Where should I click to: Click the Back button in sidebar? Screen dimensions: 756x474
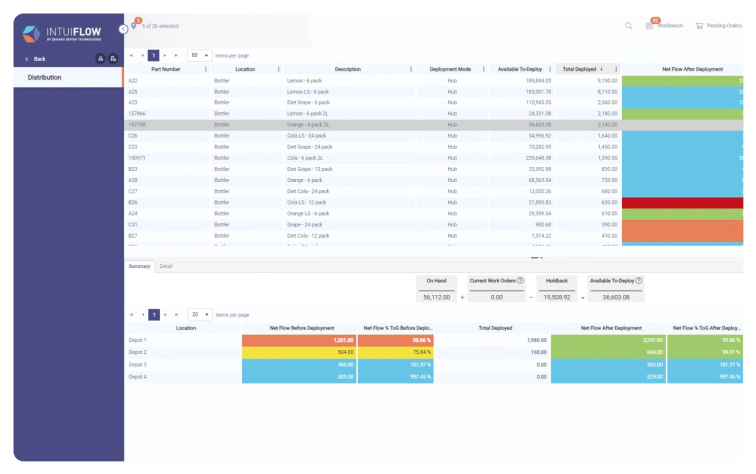pyautogui.click(x=35, y=59)
